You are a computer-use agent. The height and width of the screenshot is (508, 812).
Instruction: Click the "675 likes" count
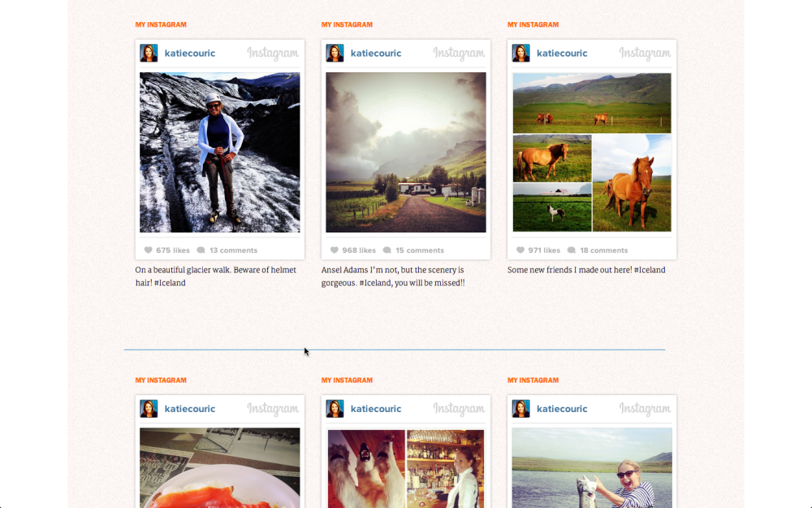[173, 250]
